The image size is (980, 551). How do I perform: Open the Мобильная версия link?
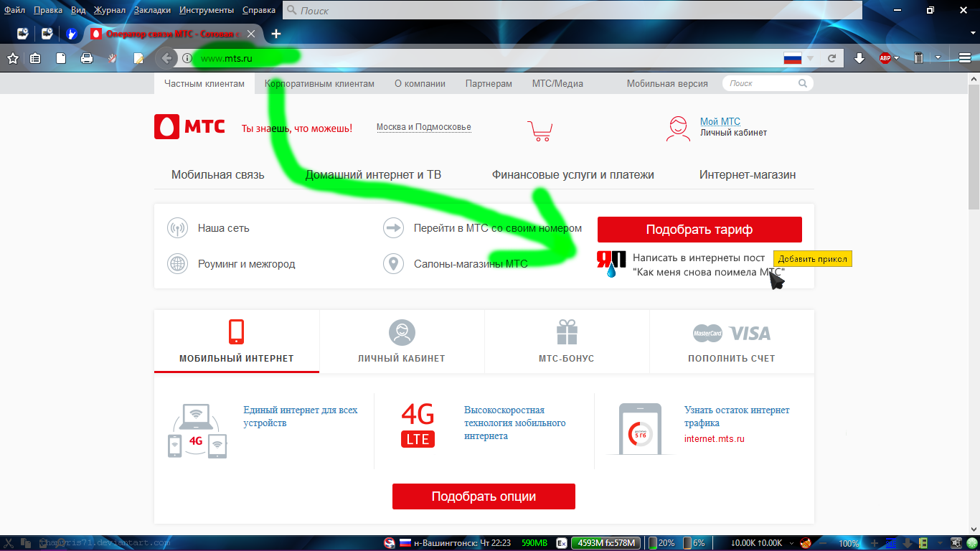pos(667,83)
